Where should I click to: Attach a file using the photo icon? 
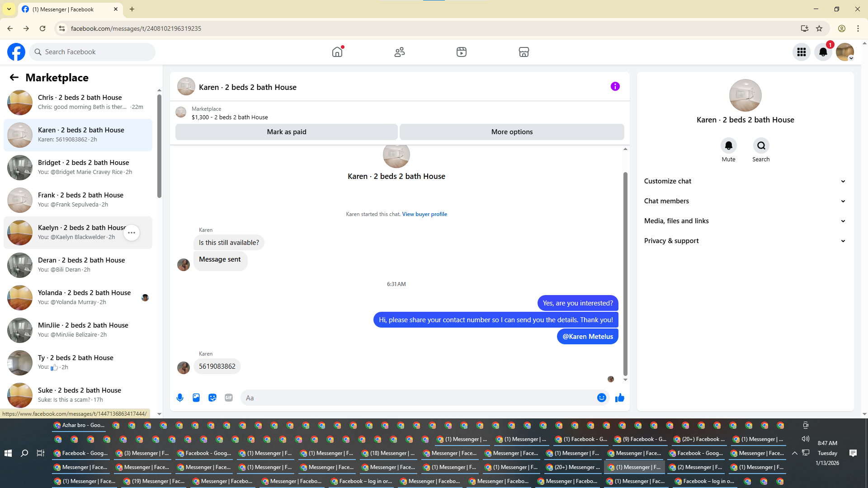tap(196, 398)
